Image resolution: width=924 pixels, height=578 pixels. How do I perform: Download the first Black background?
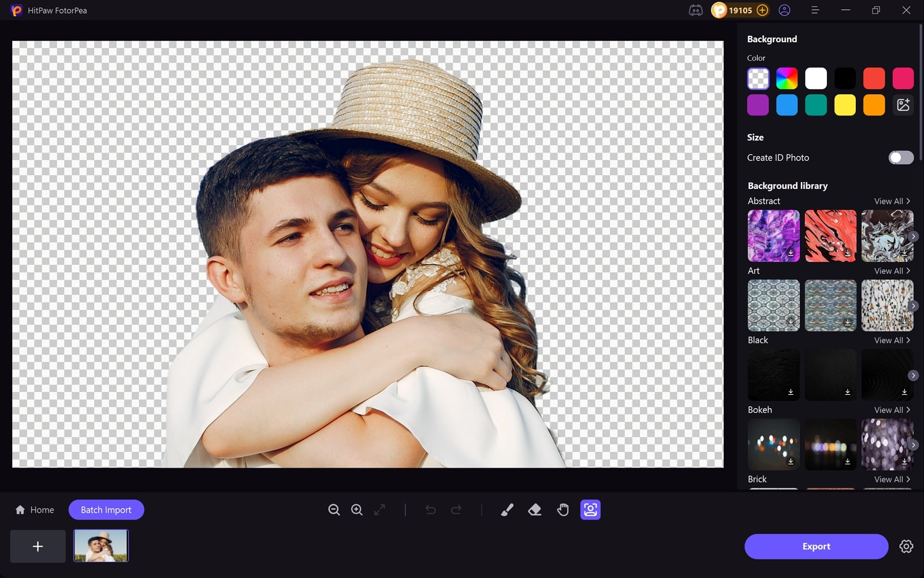tap(791, 392)
